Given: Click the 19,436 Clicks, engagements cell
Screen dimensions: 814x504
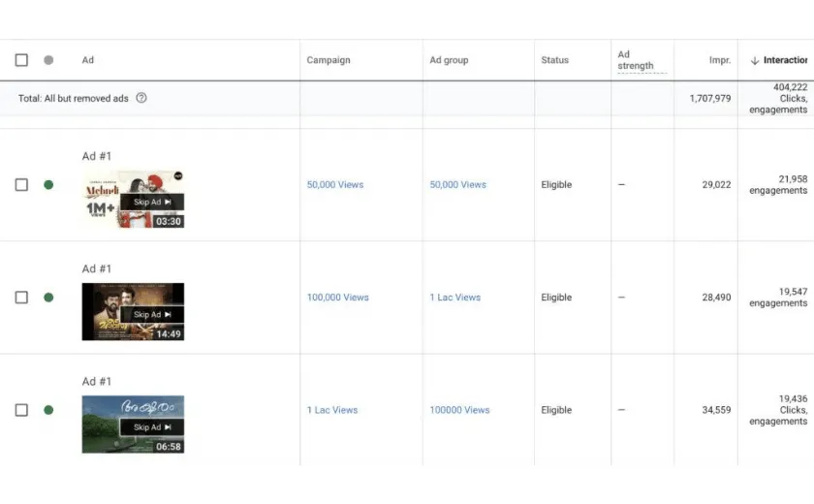Looking at the screenshot, I should (778, 410).
